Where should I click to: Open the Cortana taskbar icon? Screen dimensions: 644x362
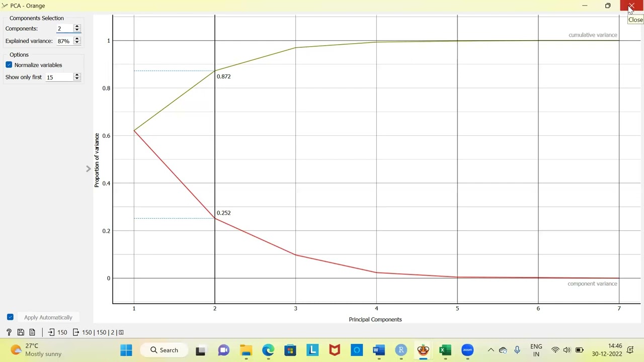(x=357, y=350)
